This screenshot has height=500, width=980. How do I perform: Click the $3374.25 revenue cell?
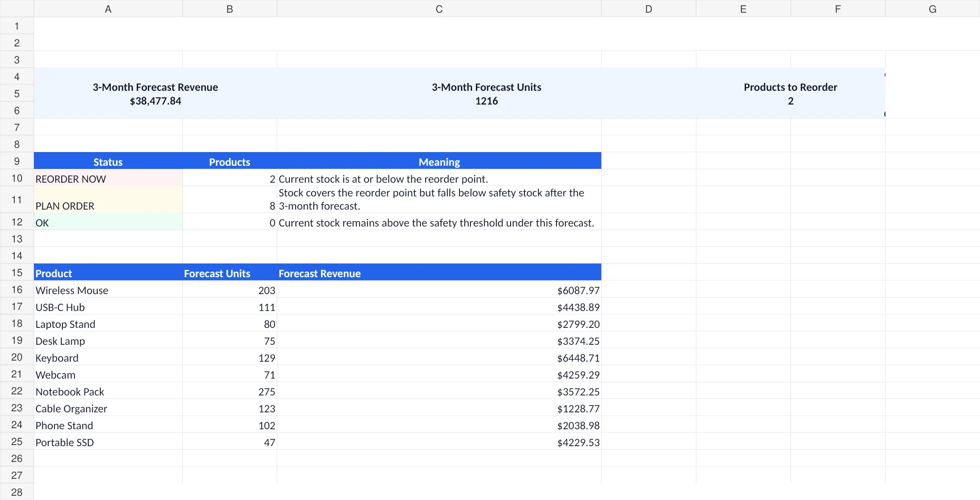click(439, 340)
